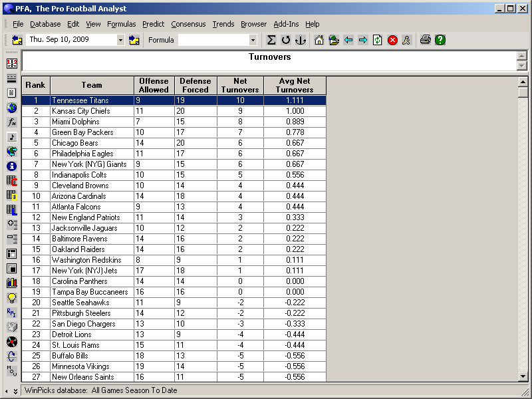Open the fx formula sidebar icon
Screen dimensions: 532x399
click(11, 122)
